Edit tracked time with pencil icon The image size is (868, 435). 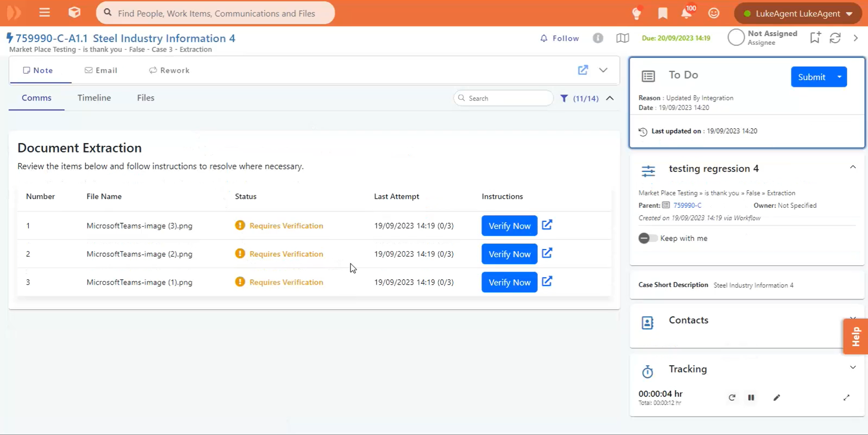coord(777,397)
